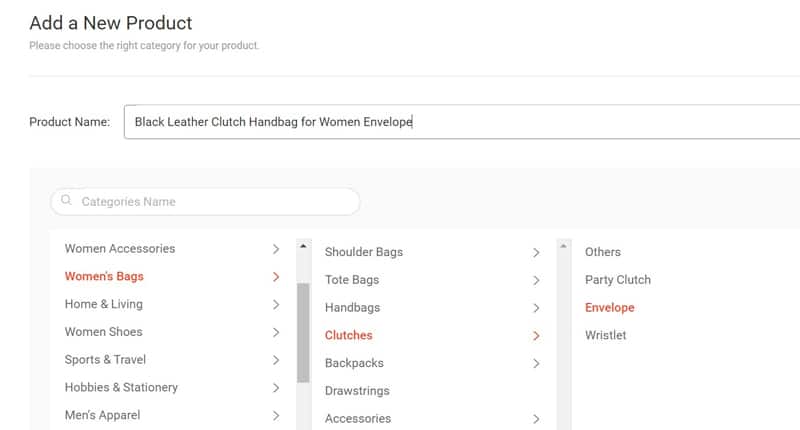The height and width of the screenshot is (430, 800).
Task: Select the Backpacks subcategory
Action: pos(354,363)
